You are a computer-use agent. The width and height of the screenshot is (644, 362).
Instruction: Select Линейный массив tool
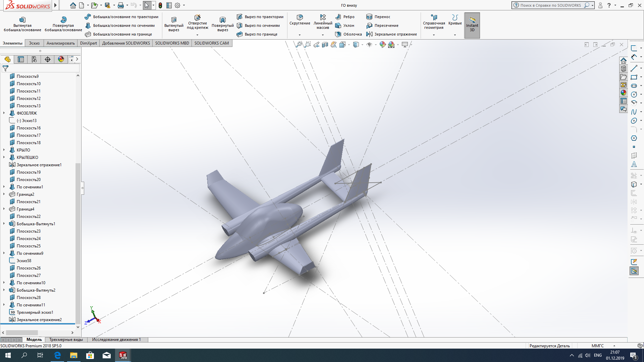323,22
